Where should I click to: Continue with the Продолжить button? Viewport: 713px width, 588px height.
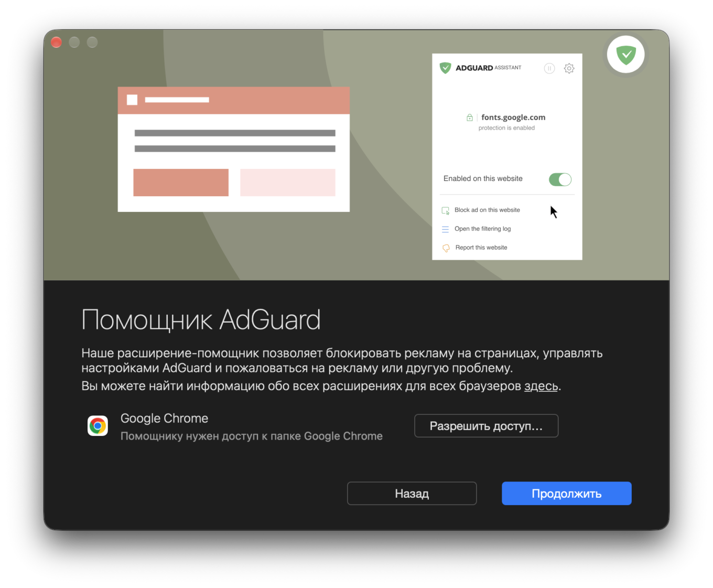click(x=566, y=494)
